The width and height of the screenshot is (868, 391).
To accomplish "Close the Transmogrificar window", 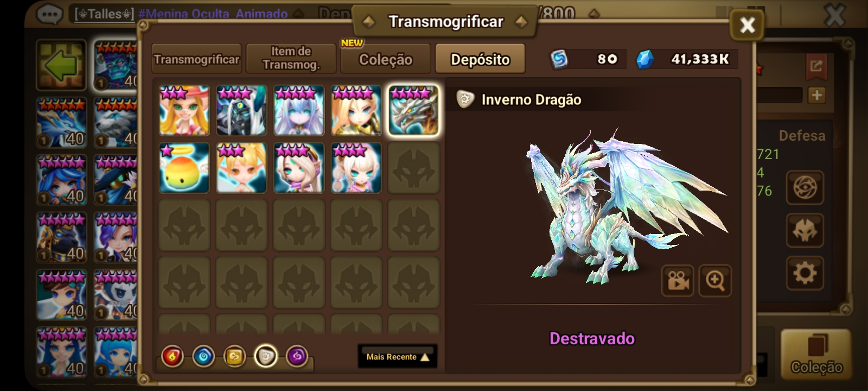I will 748,25.
